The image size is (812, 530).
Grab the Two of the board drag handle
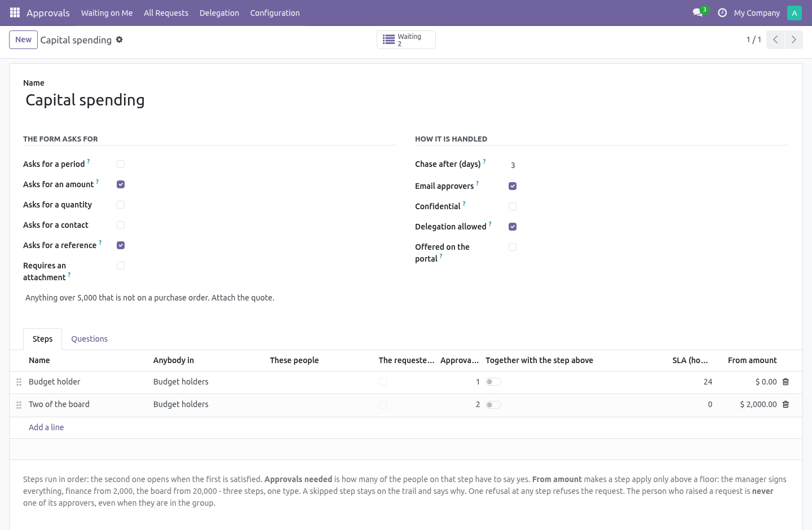(19, 405)
